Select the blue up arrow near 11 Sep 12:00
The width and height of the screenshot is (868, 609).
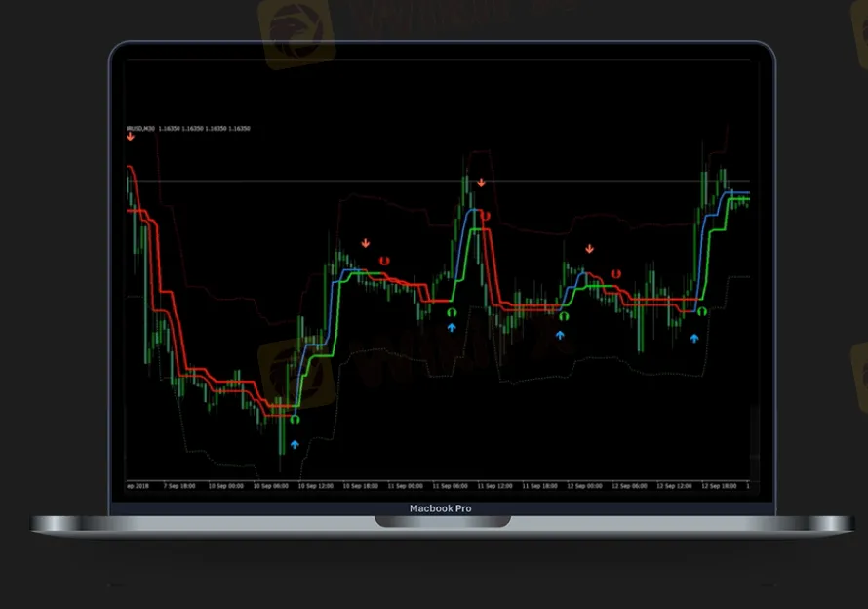(x=558, y=335)
